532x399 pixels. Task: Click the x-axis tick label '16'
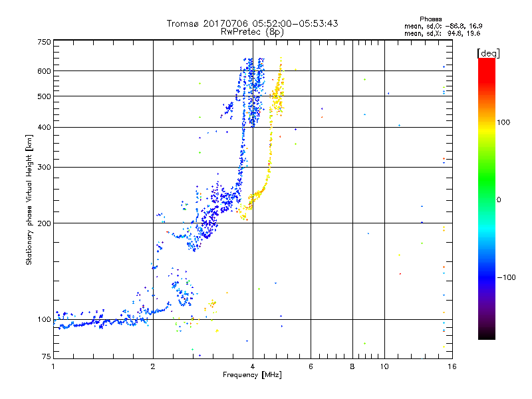pyautogui.click(x=452, y=366)
